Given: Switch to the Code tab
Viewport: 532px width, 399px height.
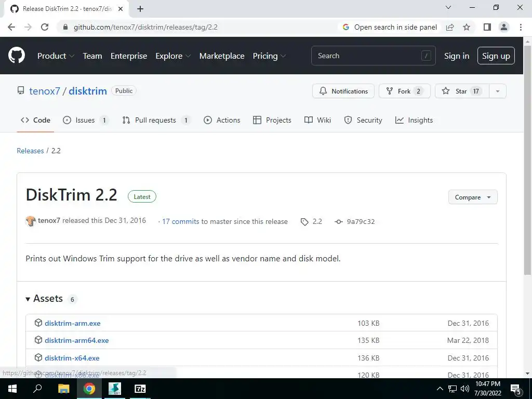Looking at the screenshot, I should pos(35,120).
